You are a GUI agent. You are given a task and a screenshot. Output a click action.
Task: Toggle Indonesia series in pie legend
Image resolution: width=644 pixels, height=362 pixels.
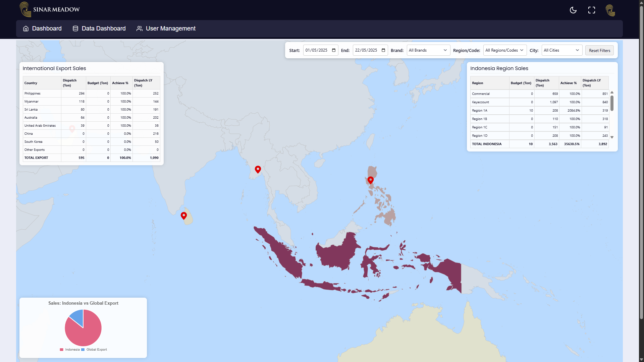[70, 350]
